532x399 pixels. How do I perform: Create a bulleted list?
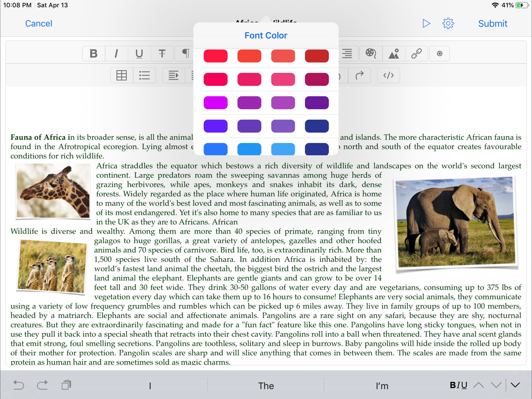(144, 75)
